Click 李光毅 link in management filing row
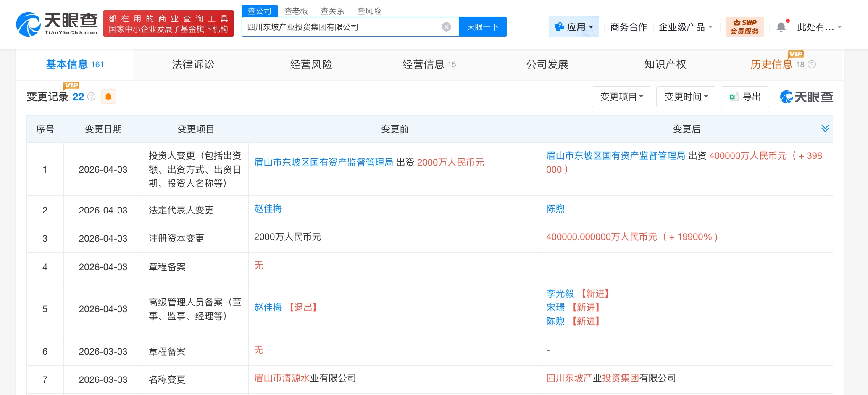868x395 pixels. (x=560, y=293)
